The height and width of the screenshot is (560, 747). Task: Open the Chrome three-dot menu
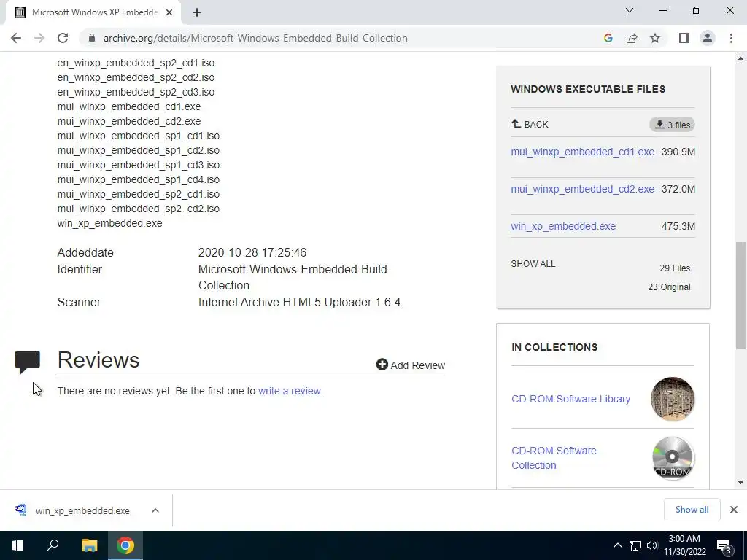tap(731, 38)
